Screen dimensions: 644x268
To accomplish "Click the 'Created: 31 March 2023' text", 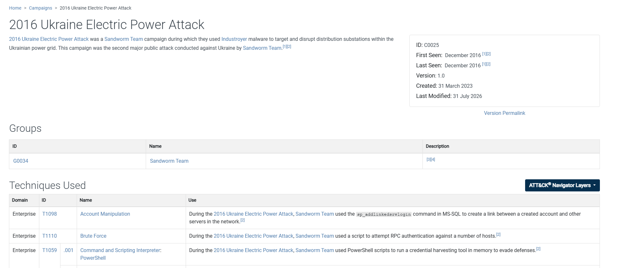I will [444, 86].
